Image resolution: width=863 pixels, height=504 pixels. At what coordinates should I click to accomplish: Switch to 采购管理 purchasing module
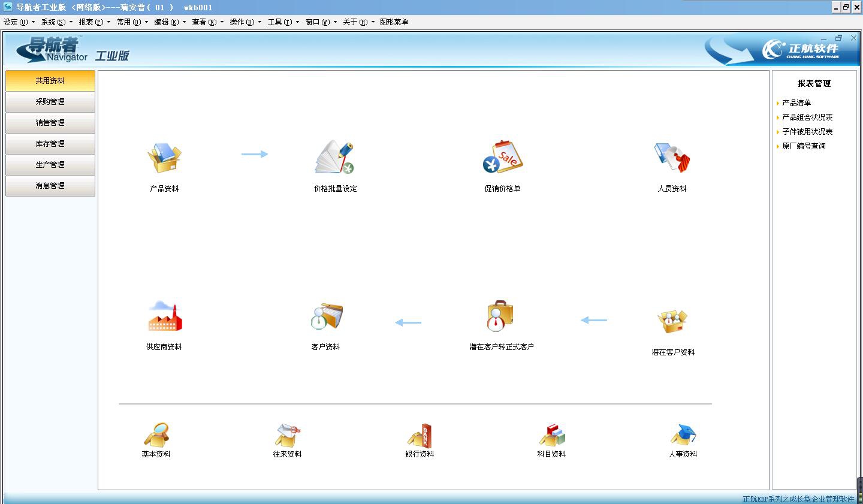coord(50,102)
